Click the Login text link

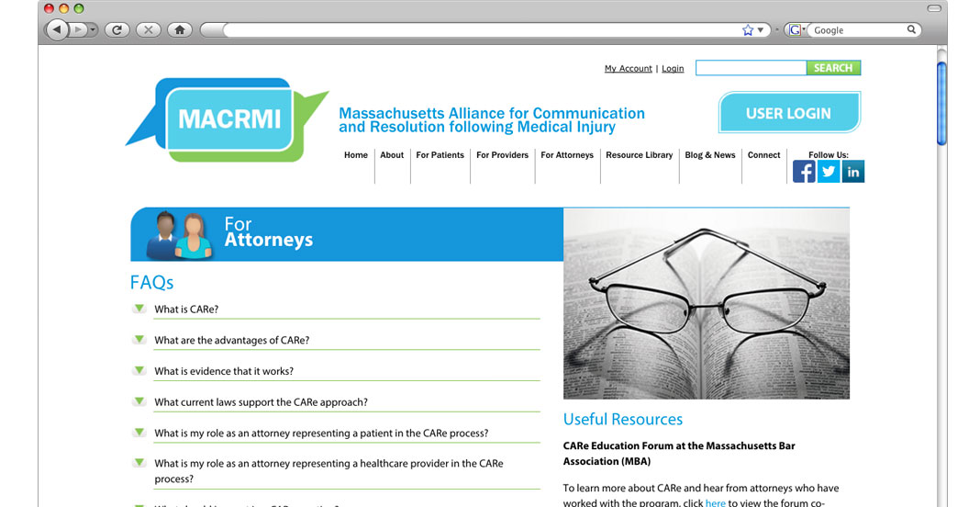pyautogui.click(x=673, y=68)
